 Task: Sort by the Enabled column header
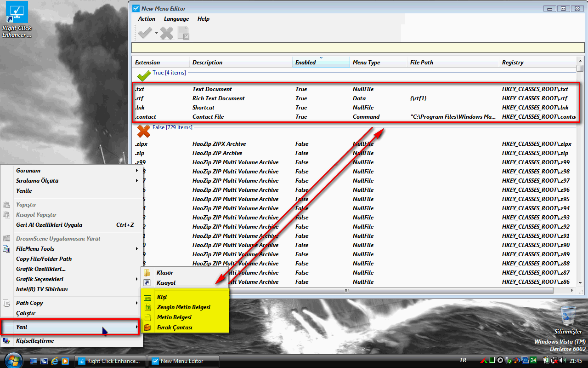pyautogui.click(x=321, y=63)
